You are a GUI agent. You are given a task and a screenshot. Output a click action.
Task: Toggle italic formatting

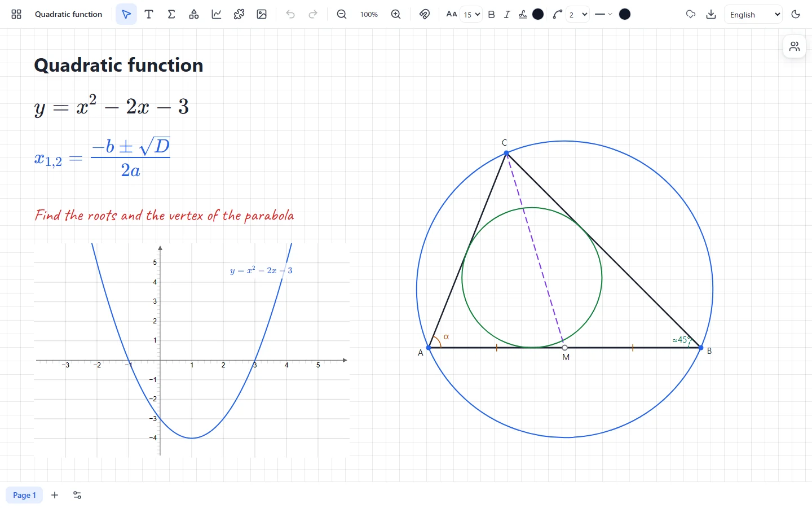507,15
